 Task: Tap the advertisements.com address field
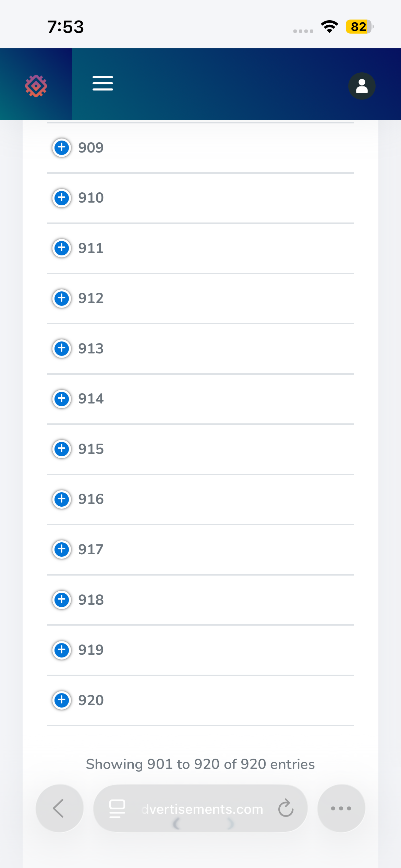(x=200, y=808)
